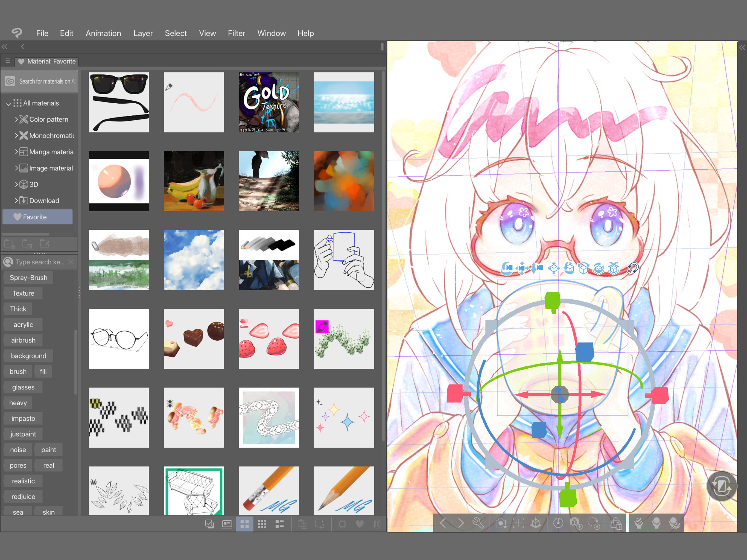Click the camera angle preset icon
Image resolution: width=747 pixels, height=560 pixels.
point(500,524)
